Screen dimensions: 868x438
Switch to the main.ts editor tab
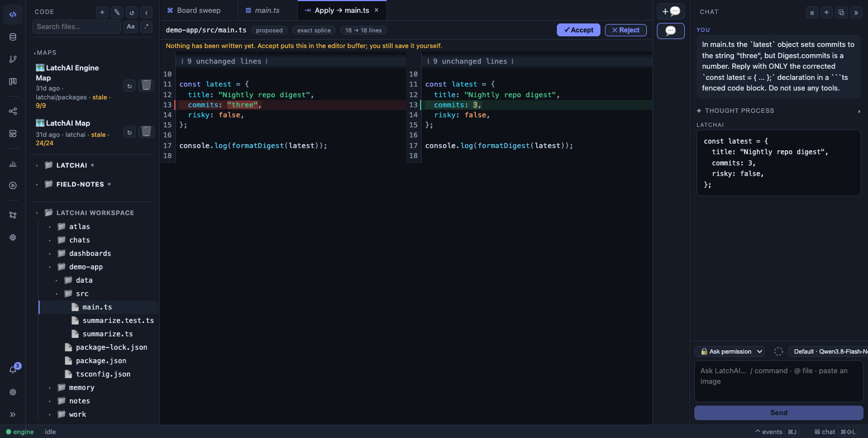coord(267,10)
